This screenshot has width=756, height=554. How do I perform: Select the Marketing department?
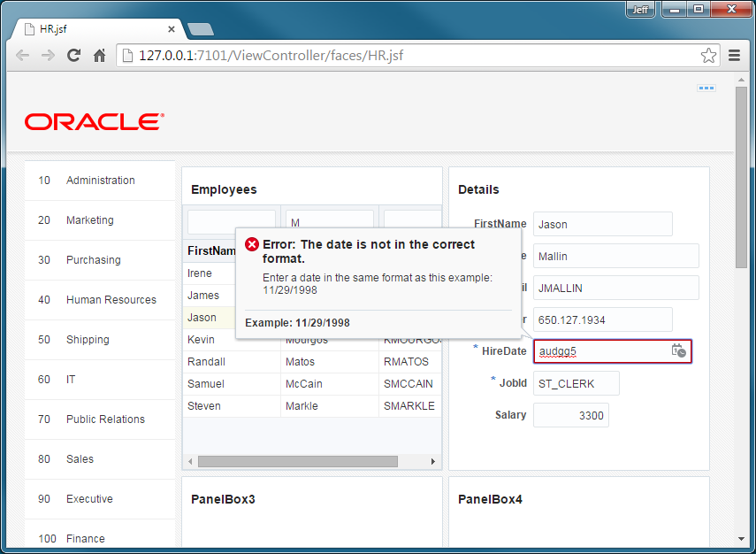[x=100, y=220]
